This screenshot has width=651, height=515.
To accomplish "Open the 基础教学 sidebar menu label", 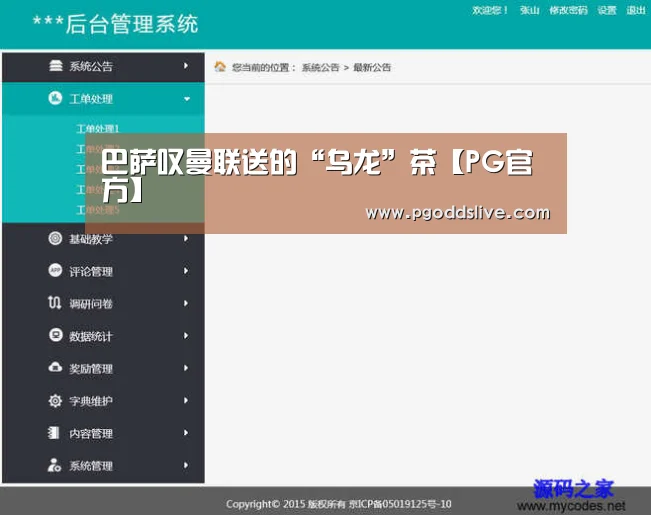I will (91, 239).
